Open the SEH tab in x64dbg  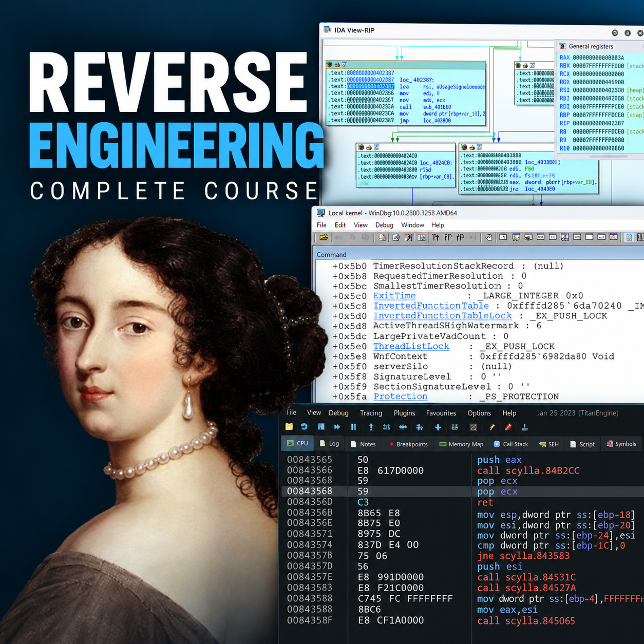(548, 444)
